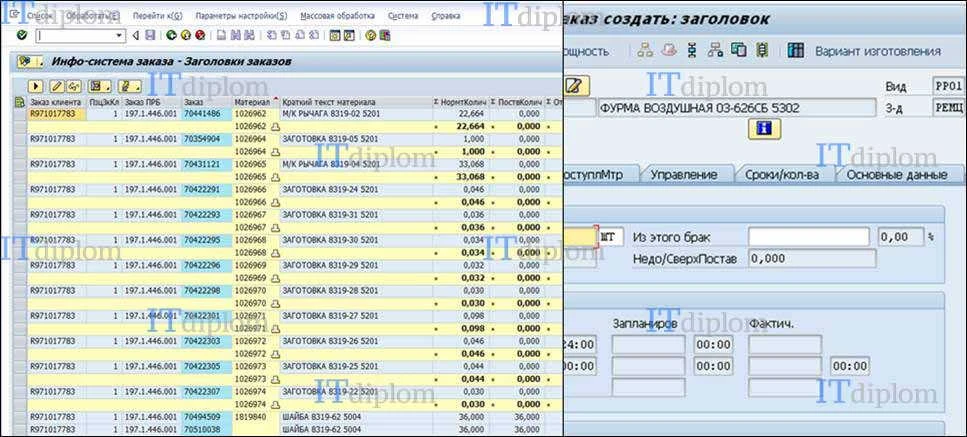Image resolution: width=967 pixels, height=437 pixels.
Task: Click the Find binoculars icon
Action: coord(235,36)
